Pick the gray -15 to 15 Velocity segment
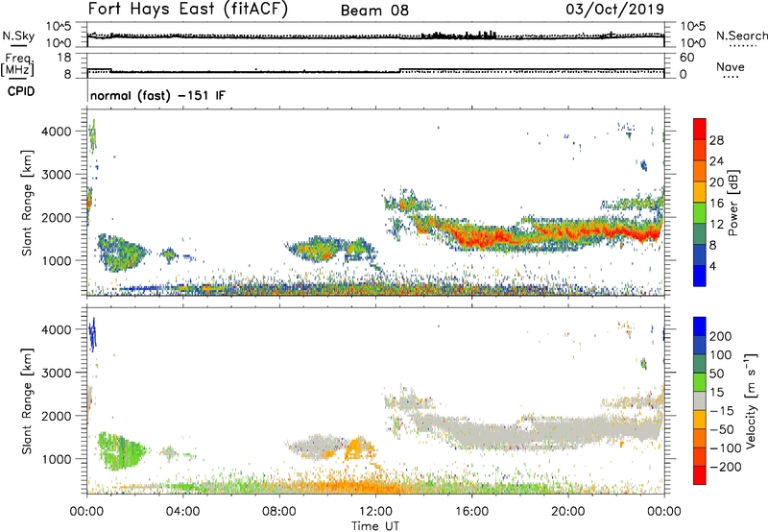Viewport: 768px width, 532px height. pos(700,401)
